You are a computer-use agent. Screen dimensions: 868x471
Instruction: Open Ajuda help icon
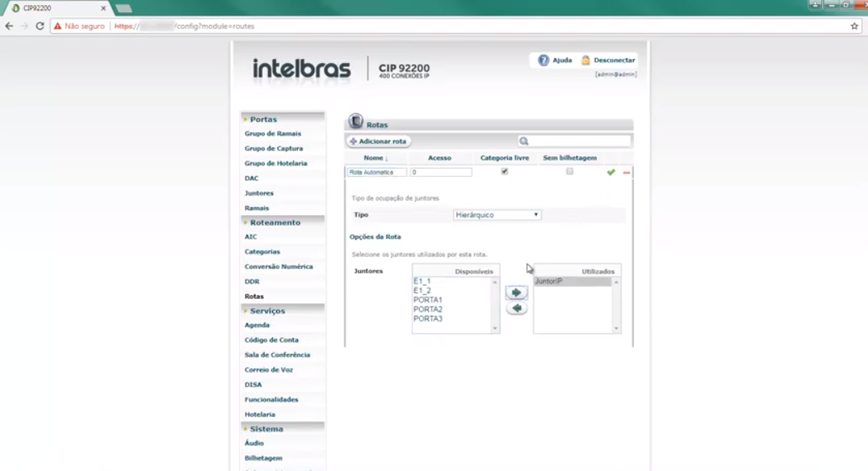click(544, 61)
